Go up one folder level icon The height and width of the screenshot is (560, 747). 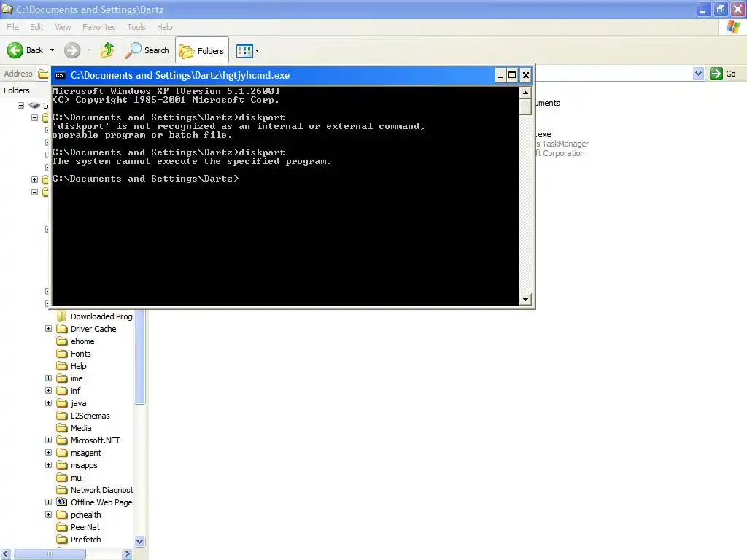coord(107,50)
